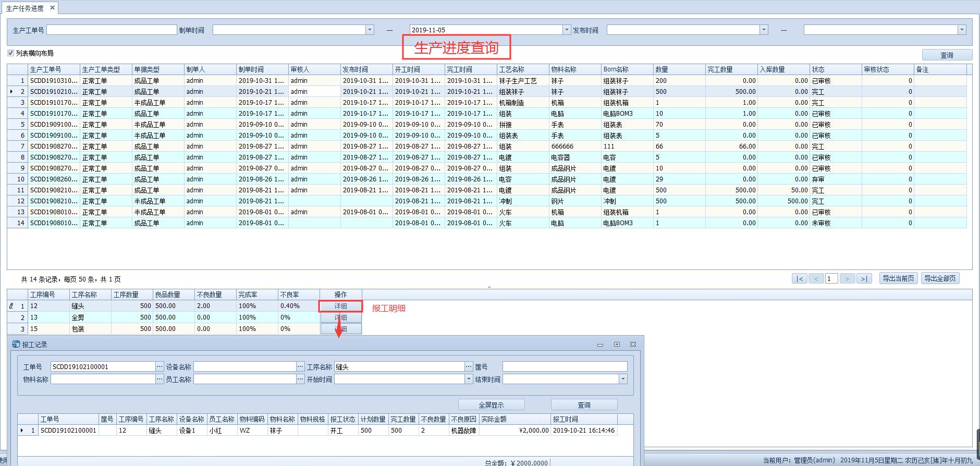This screenshot has height=466, width=980.
Task: Click 详细 for 缝头 process
Action: (x=340, y=306)
